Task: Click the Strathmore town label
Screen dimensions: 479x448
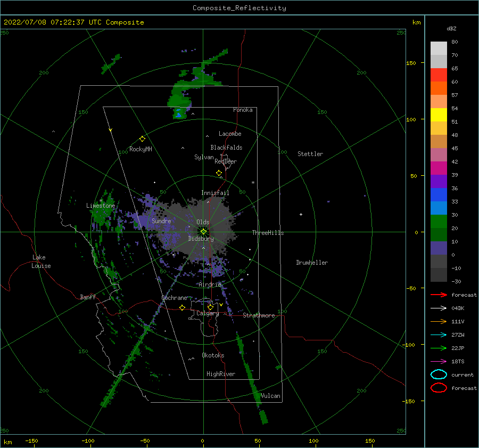Action: (x=259, y=315)
